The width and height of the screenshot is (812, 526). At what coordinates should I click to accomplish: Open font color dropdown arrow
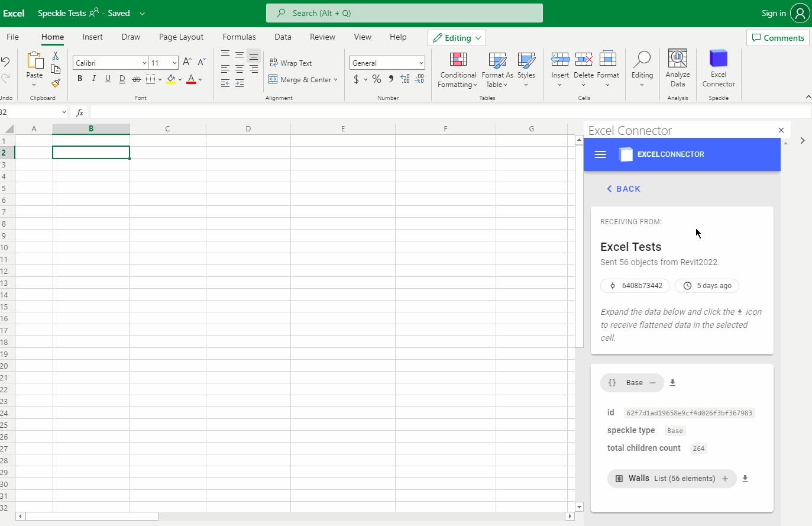[200, 79]
